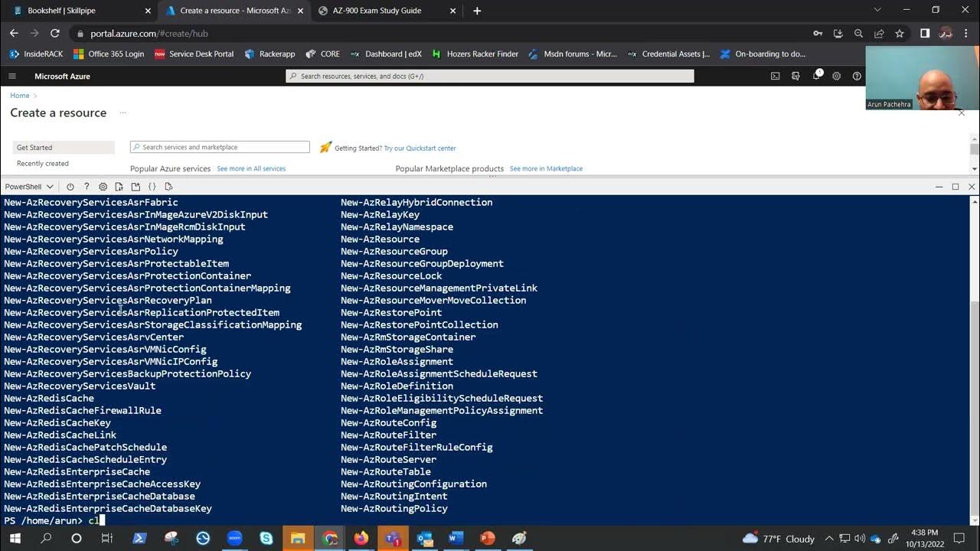980x551 pixels.
Task: Open Office 365 Login bookmark
Action: [108, 54]
